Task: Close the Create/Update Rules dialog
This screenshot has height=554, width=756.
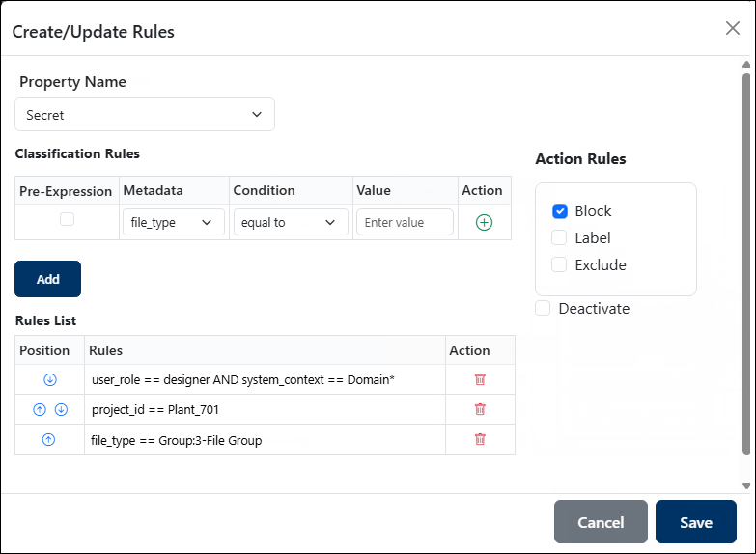Action: tap(733, 28)
